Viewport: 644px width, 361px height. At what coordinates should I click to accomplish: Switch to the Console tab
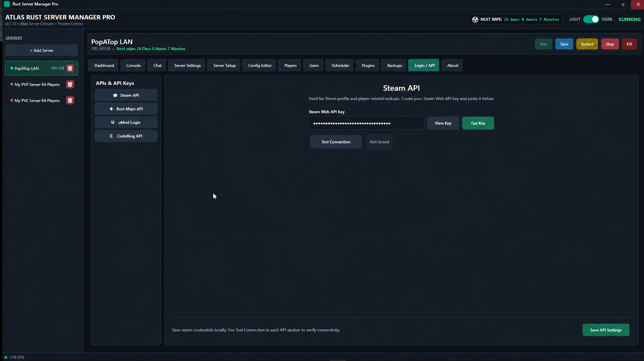tap(133, 65)
